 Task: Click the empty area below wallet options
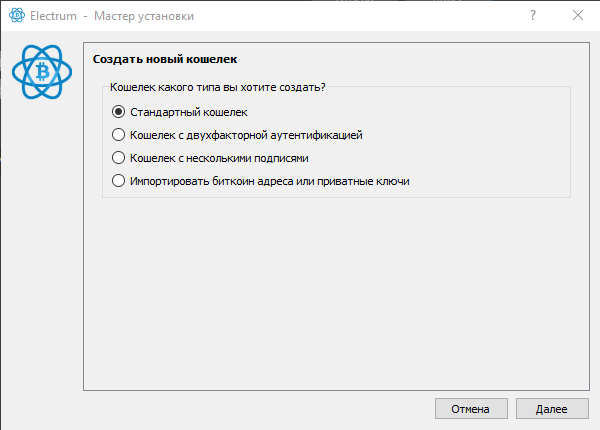coord(335,300)
